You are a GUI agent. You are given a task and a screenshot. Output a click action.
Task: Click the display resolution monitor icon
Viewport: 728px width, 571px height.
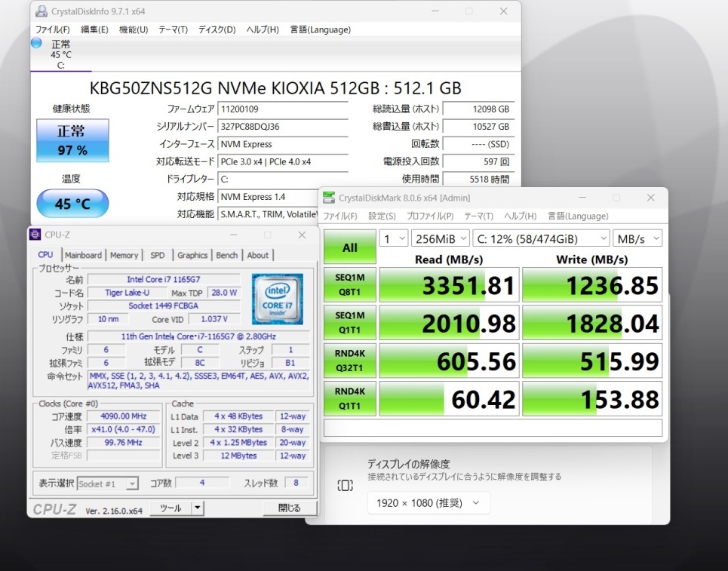click(x=345, y=485)
